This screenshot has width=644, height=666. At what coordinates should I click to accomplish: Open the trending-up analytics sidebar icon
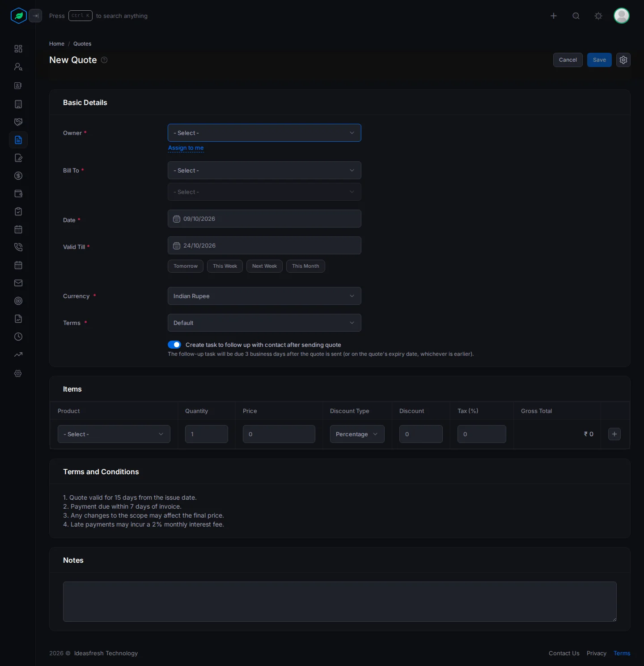pyautogui.click(x=18, y=354)
